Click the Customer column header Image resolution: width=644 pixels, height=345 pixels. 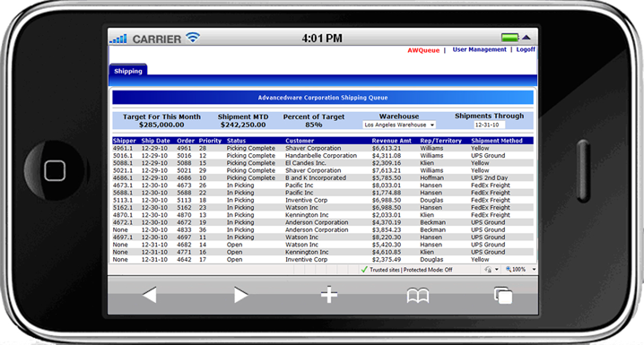click(300, 141)
